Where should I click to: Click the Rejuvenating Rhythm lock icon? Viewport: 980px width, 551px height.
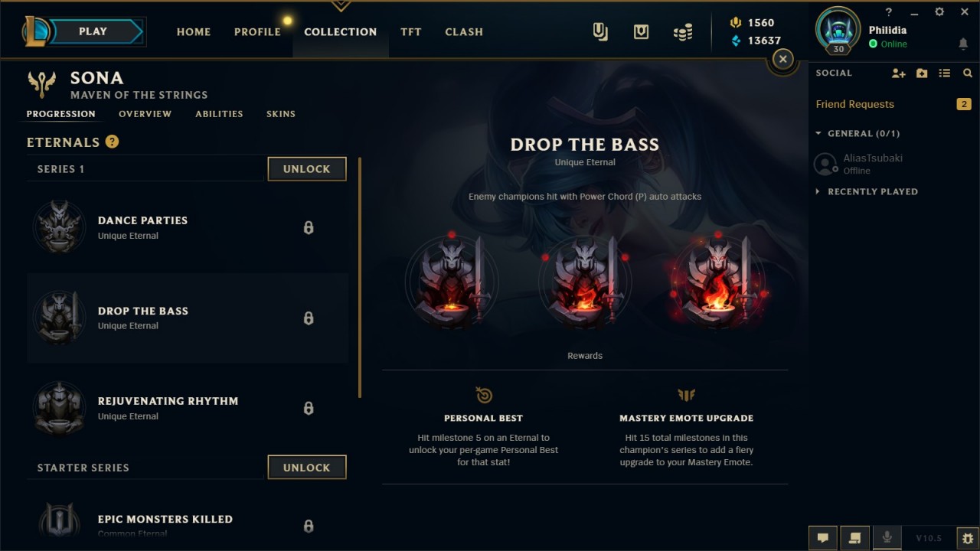click(309, 408)
